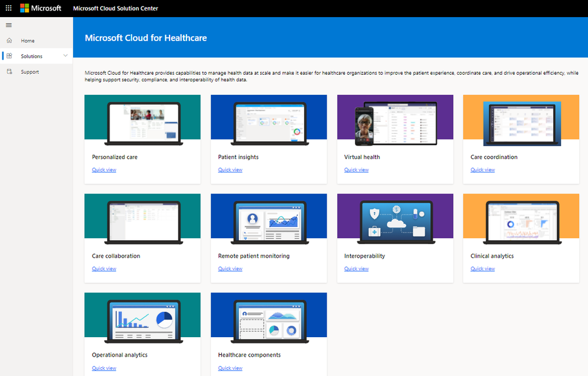Click the Patient insights card title
The height and width of the screenshot is (376, 588).
(x=238, y=157)
